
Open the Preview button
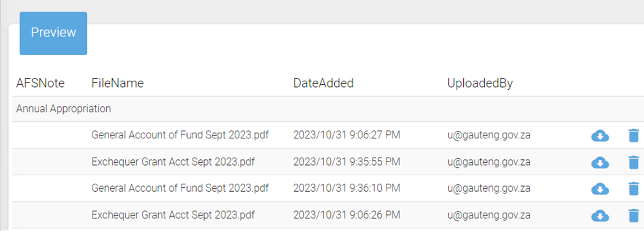(x=53, y=34)
